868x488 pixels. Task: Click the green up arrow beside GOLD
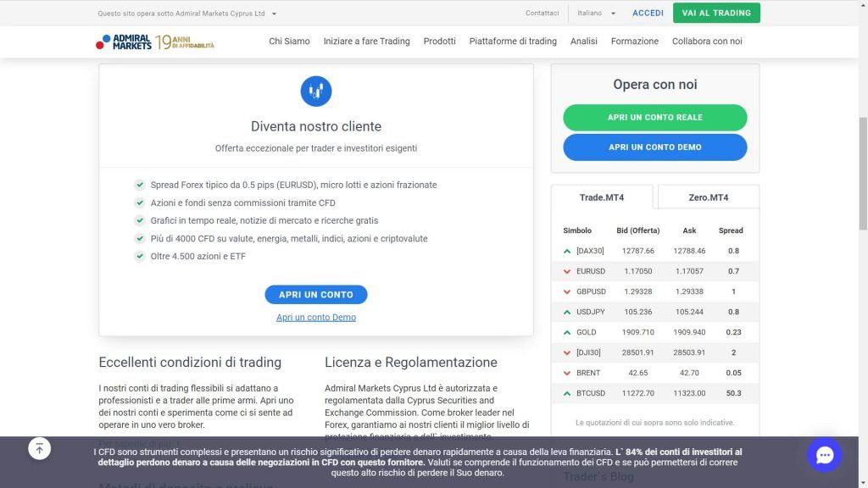(567, 332)
